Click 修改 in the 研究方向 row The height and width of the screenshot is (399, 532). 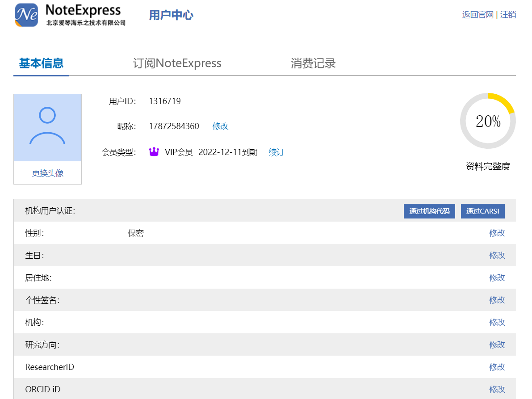point(497,345)
